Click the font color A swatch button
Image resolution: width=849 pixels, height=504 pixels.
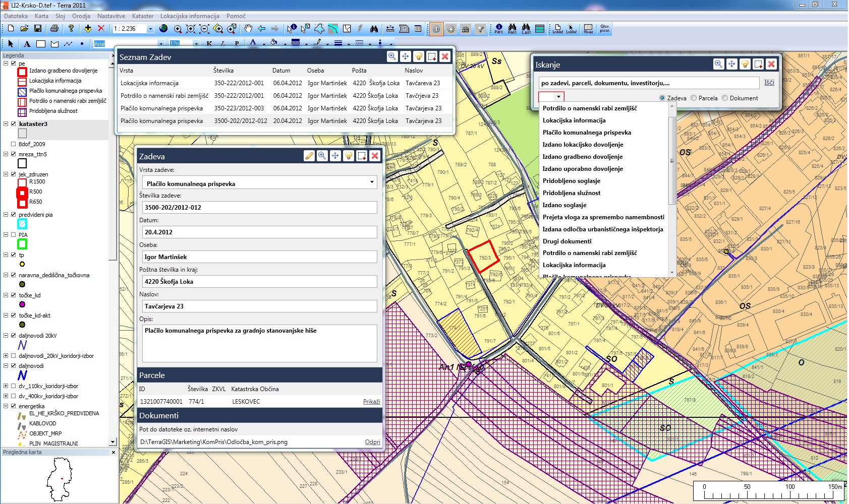pyautogui.click(x=253, y=43)
